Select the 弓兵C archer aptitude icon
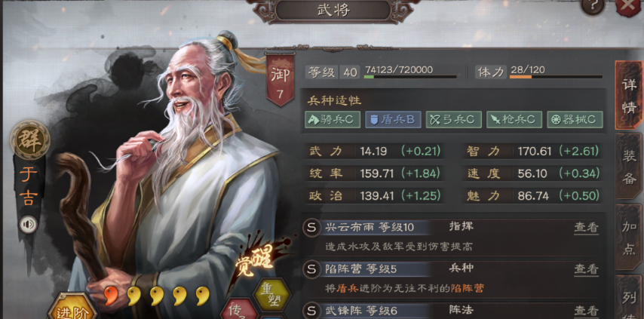This screenshot has height=319, width=644. point(453,119)
